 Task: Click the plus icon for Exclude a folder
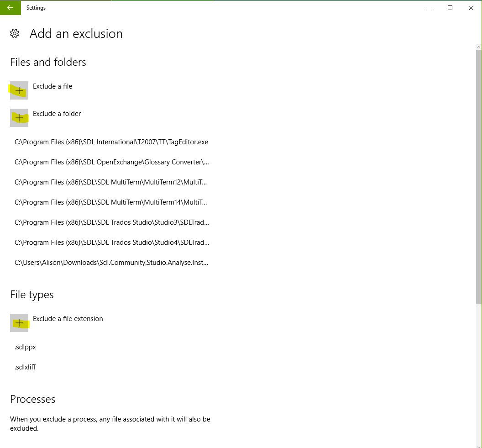(x=19, y=118)
